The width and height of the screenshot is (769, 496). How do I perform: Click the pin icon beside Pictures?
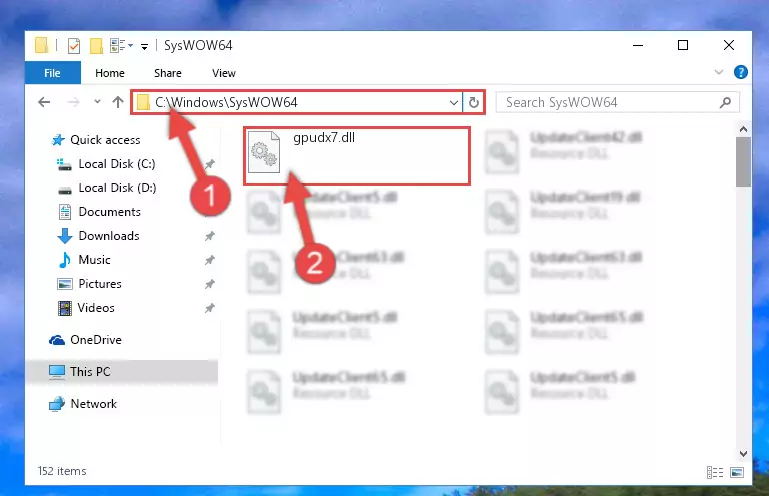click(x=209, y=284)
